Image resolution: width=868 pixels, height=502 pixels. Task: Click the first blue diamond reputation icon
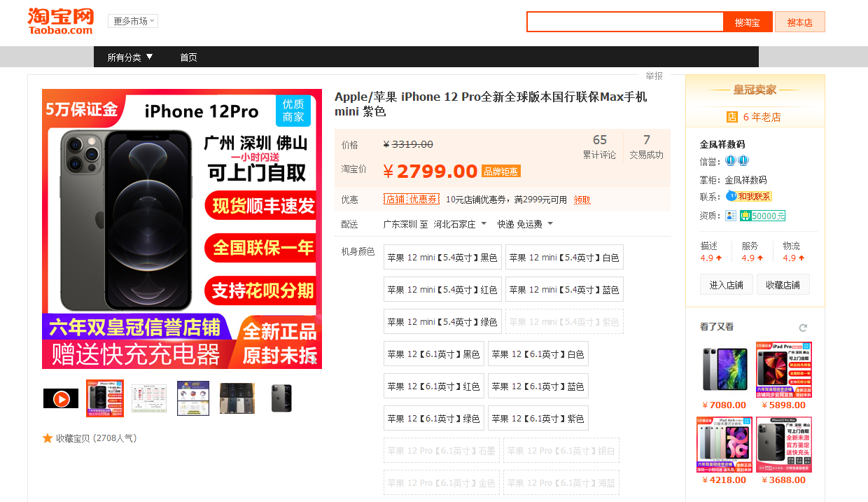(730, 161)
